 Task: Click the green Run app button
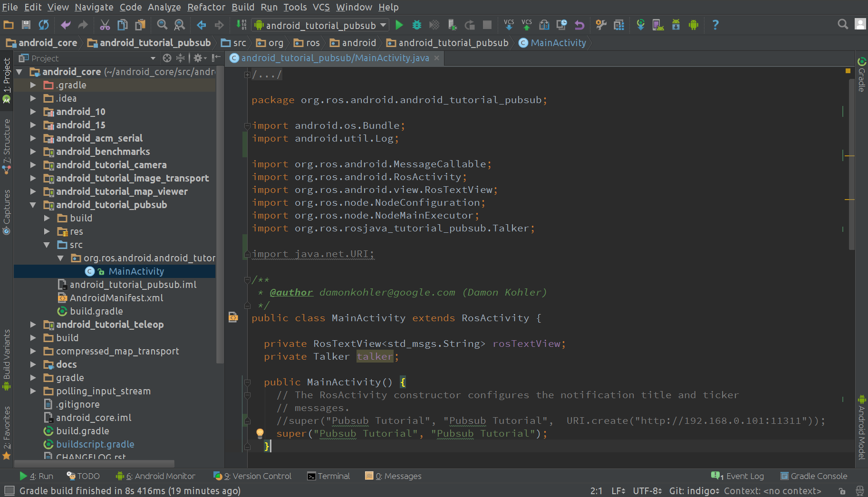(399, 25)
